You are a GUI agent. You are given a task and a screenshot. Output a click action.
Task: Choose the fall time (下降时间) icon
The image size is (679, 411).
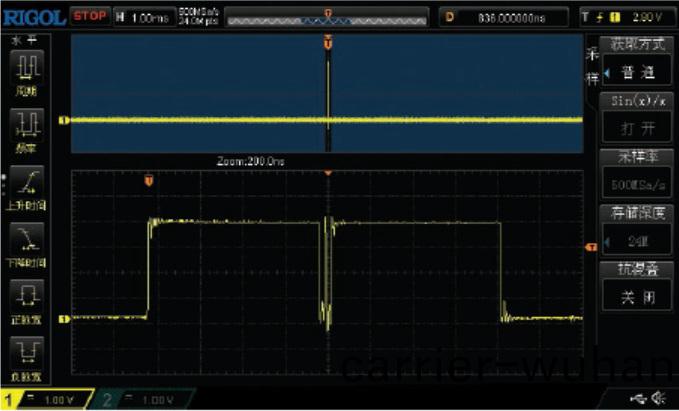pyautogui.click(x=26, y=243)
